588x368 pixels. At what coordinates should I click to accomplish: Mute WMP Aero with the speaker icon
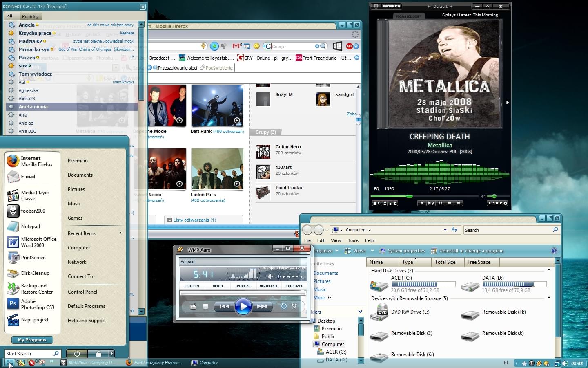pos(270,276)
